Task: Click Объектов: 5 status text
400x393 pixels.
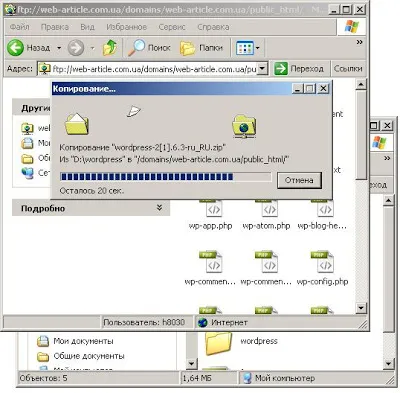Action: 43,378
